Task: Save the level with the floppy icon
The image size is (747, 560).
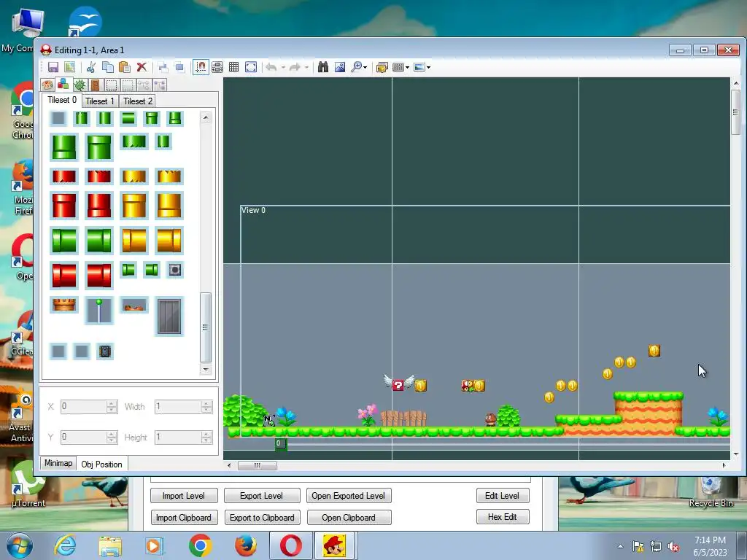Action: (53, 67)
